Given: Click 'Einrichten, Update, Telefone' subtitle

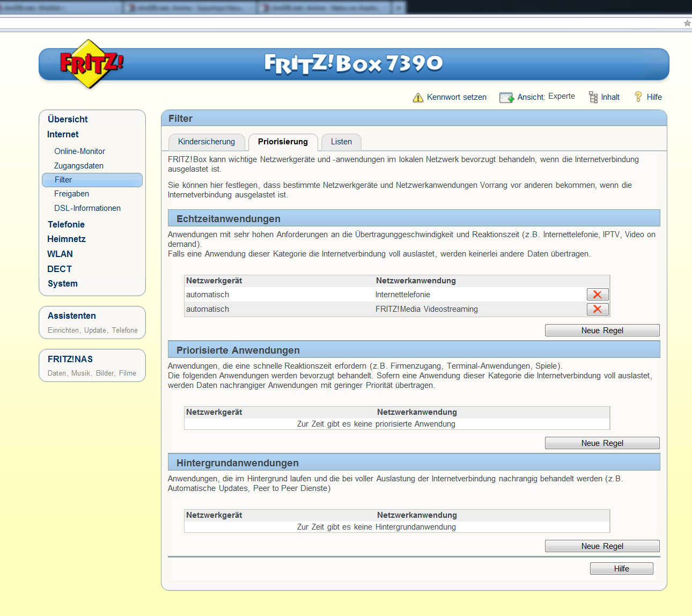Looking at the screenshot, I should point(93,331).
